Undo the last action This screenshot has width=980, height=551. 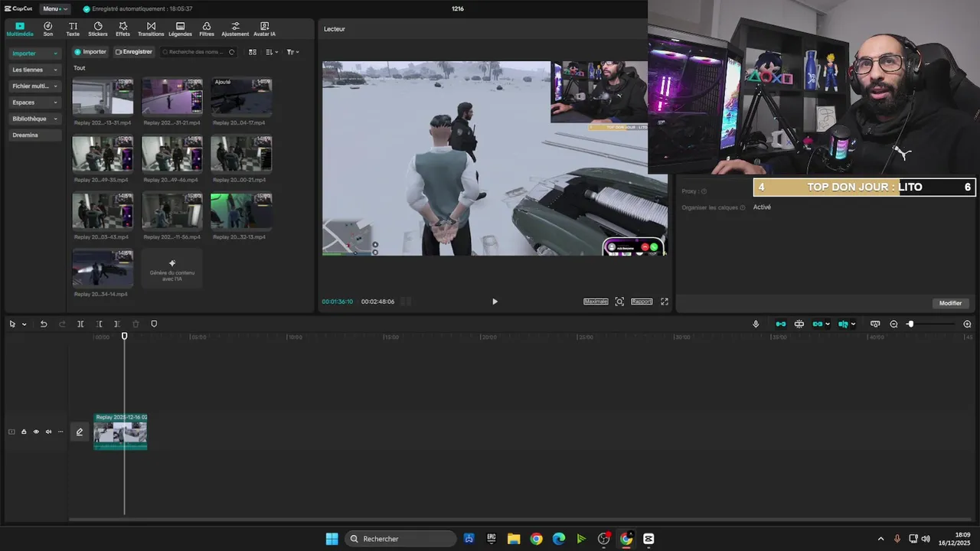(x=44, y=324)
